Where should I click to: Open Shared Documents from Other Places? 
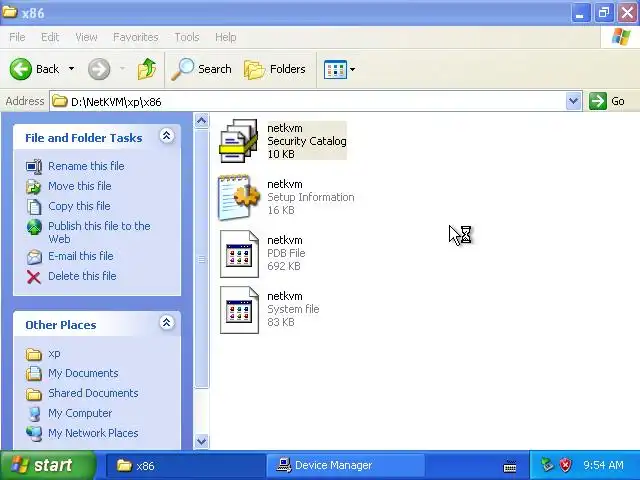point(93,393)
